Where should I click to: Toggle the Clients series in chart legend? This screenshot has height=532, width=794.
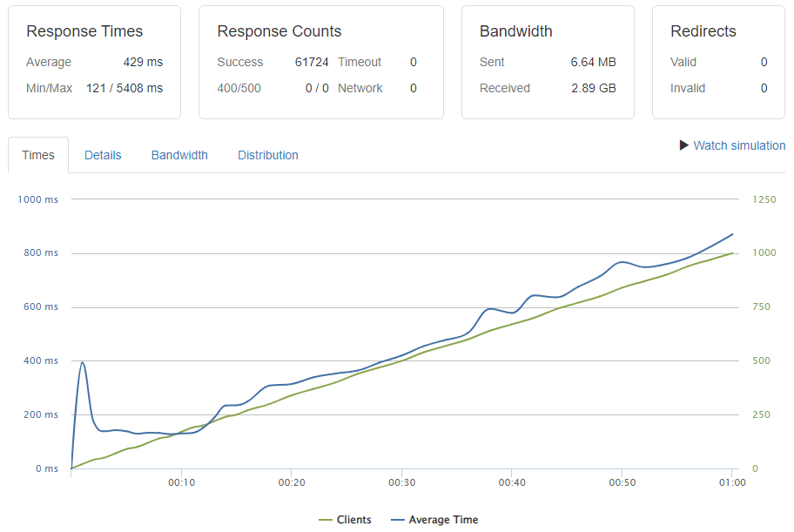[353, 520]
